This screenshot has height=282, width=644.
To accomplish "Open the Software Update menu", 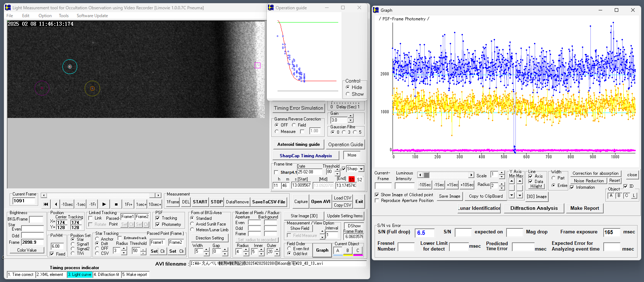I will click(92, 16).
